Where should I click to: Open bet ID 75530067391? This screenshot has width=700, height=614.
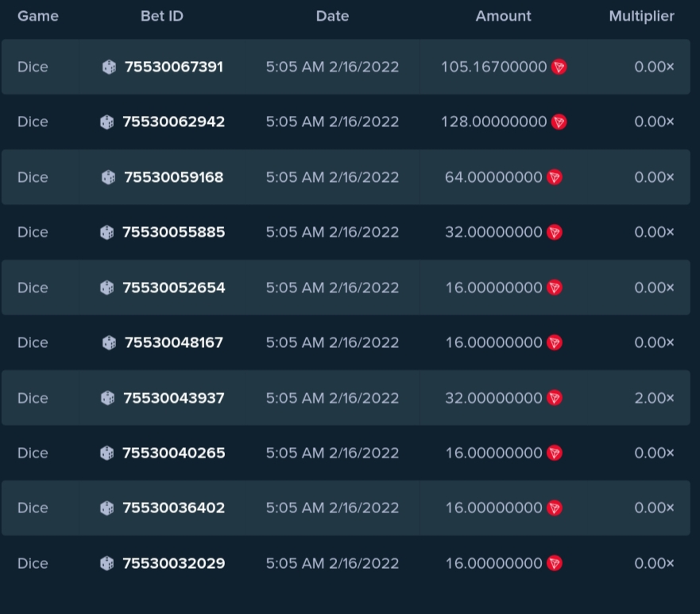174,67
